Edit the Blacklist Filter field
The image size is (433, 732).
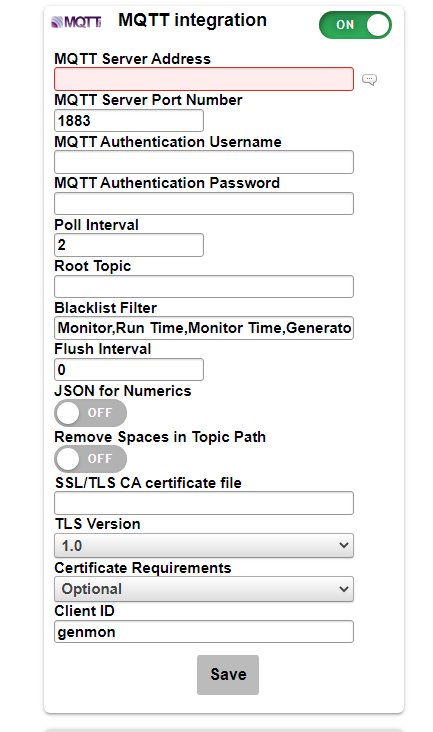click(x=204, y=328)
